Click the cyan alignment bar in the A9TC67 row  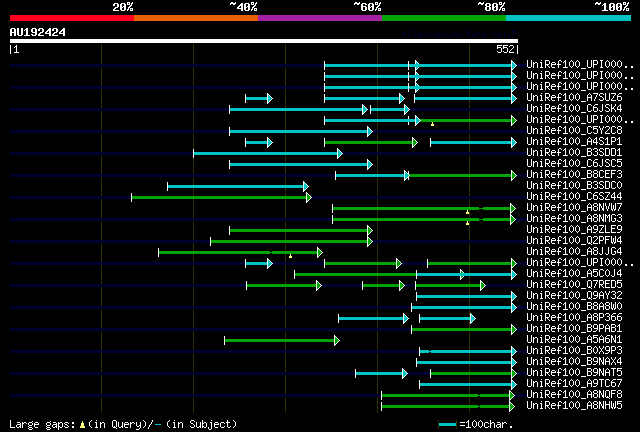[468, 385]
